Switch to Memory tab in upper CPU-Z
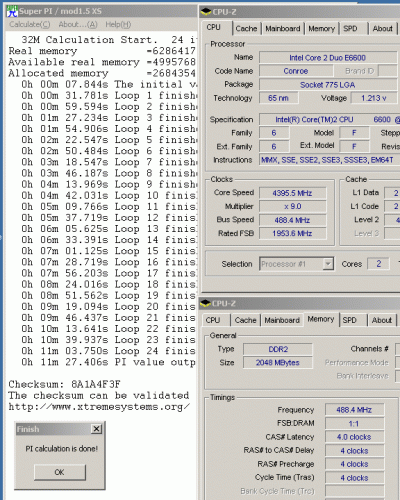 click(321, 29)
